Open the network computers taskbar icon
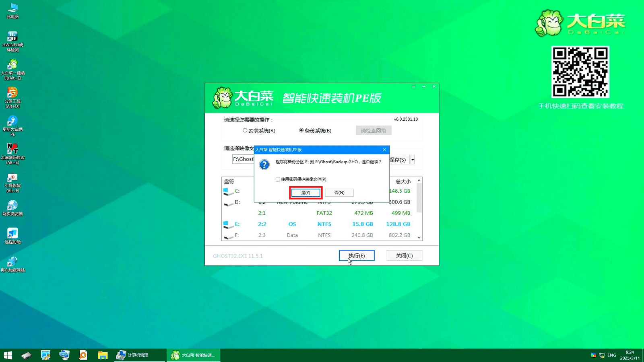The image size is (644, 362). coord(64,355)
